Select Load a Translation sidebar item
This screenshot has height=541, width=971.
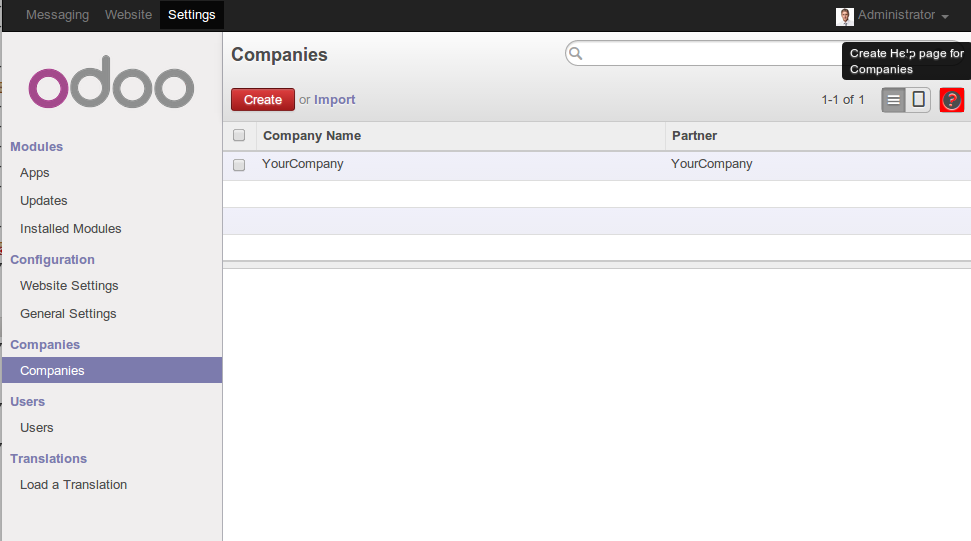click(x=73, y=485)
